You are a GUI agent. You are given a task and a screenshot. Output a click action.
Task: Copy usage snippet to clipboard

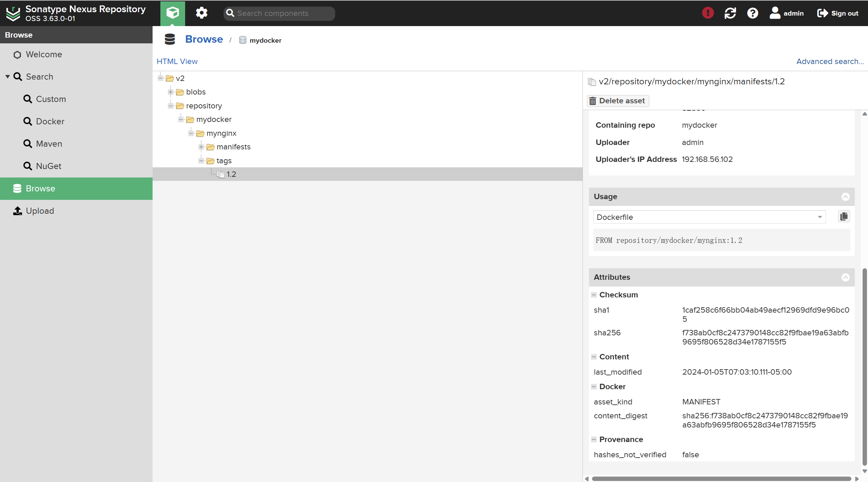[844, 216]
